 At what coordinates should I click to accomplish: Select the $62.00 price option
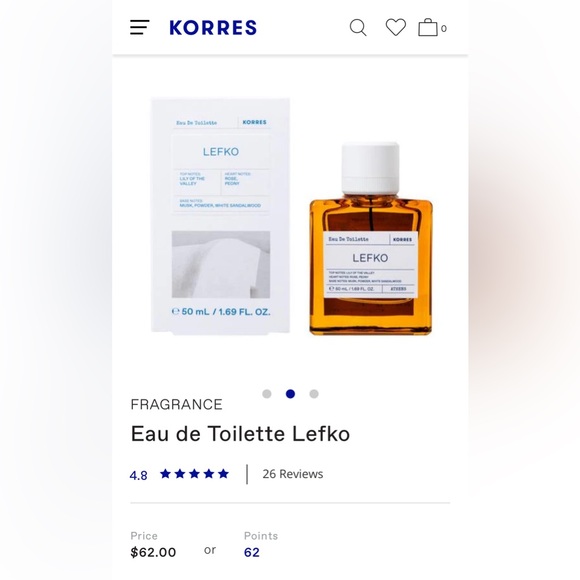153,552
